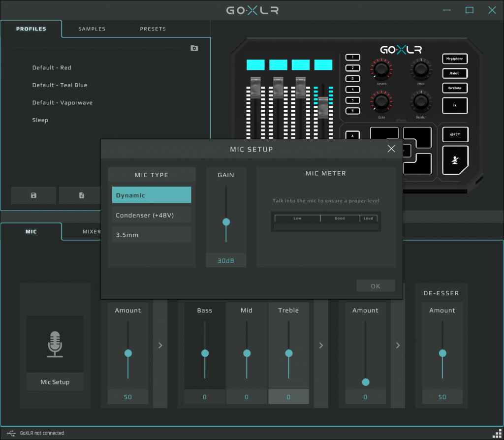Click the mic mute (cough) button on device
This screenshot has height=440, width=504.
[455, 160]
